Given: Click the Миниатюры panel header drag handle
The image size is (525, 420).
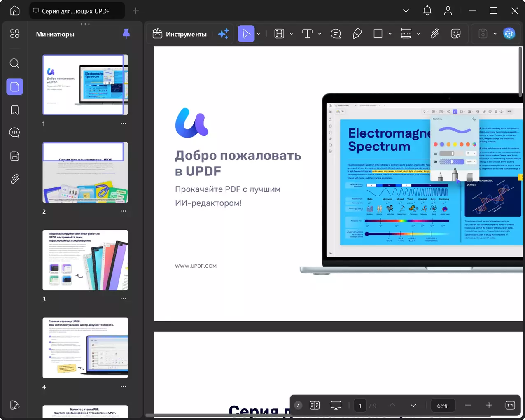Looking at the screenshot, I should (x=85, y=24).
